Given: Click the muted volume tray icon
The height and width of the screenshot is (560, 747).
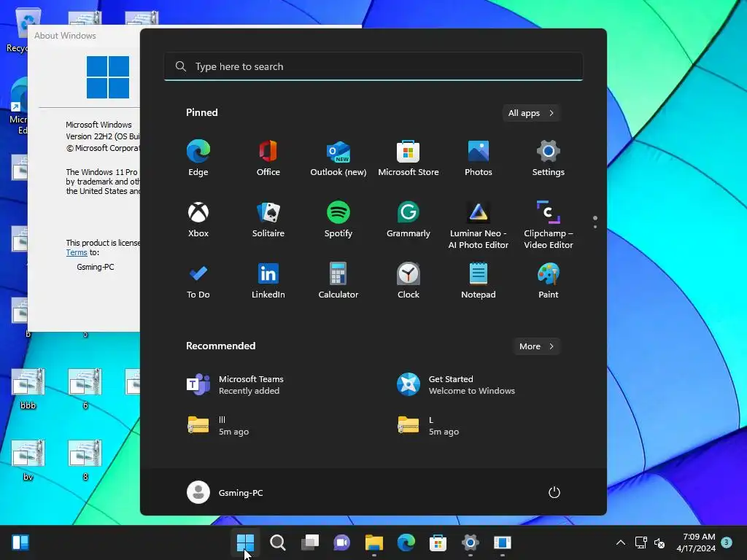Looking at the screenshot, I should click(x=659, y=542).
